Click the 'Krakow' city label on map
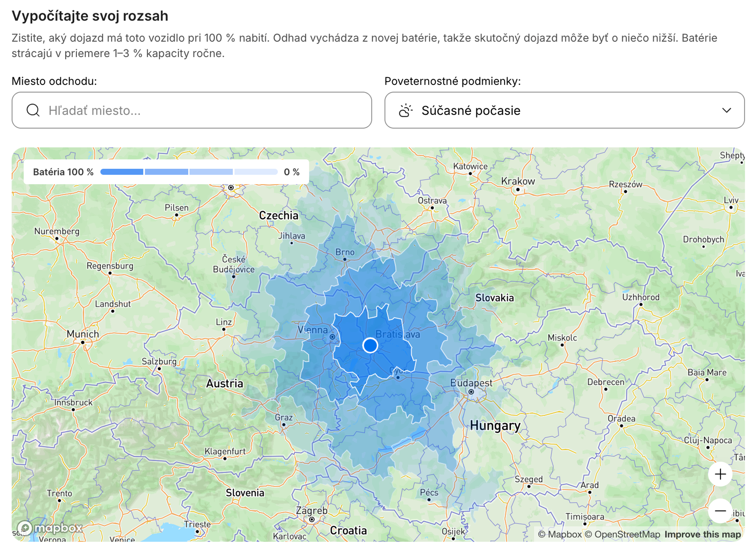Image resolution: width=756 pixels, height=548 pixels. [x=518, y=181]
